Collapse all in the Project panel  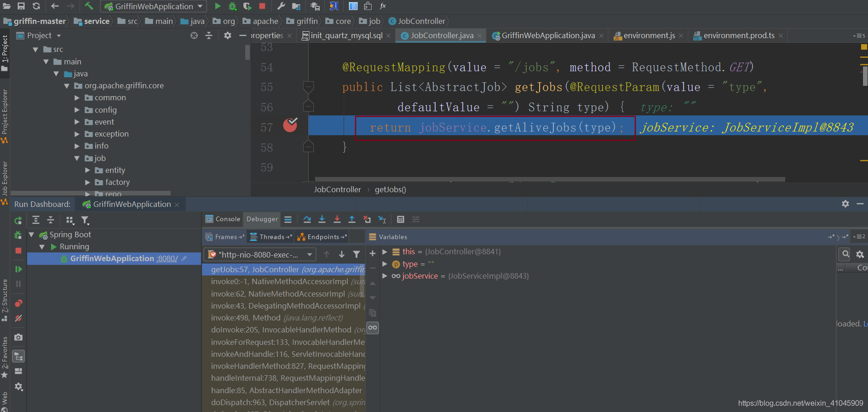(x=209, y=35)
